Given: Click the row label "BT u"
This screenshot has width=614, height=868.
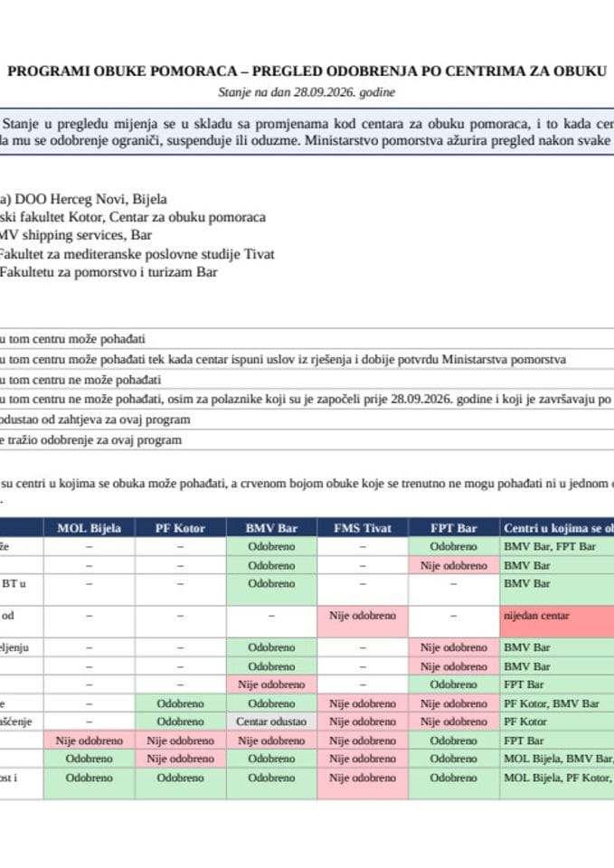Looking at the screenshot, I should pyautogui.click(x=14, y=583).
